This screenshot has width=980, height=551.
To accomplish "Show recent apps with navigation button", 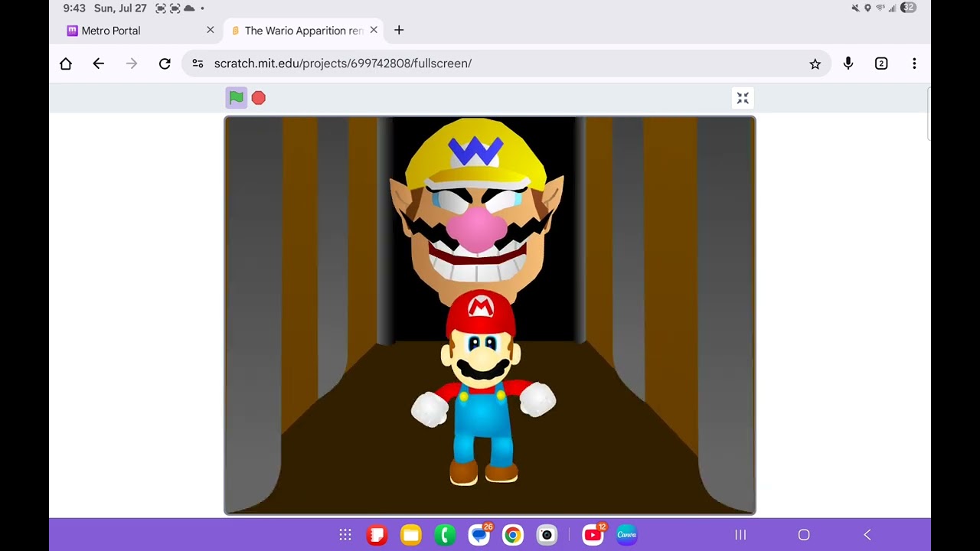I will click(x=740, y=535).
